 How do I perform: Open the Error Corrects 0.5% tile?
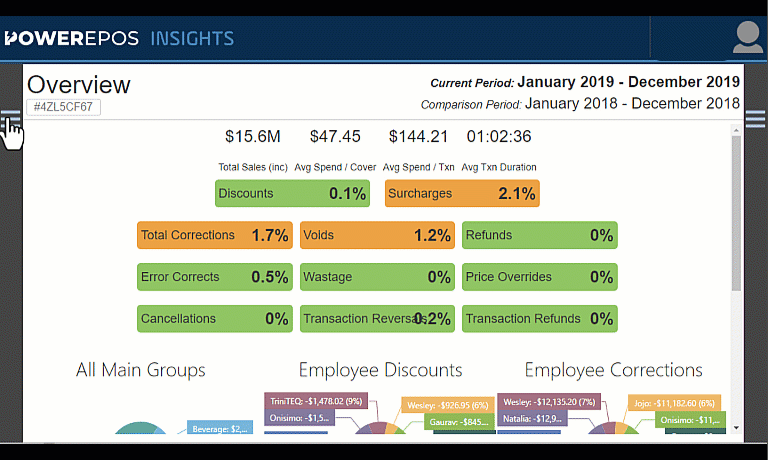click(215, 277)
